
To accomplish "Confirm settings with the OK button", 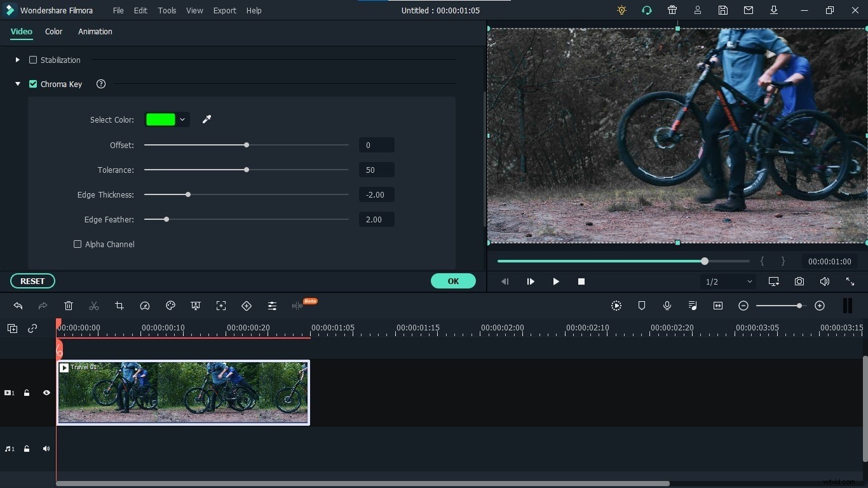I will (x=453, y=281).
